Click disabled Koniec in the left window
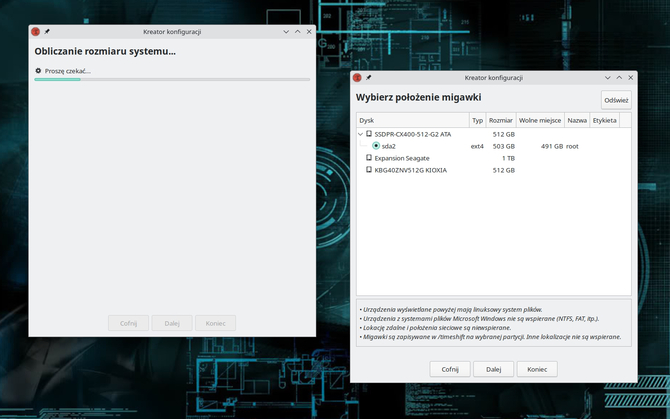Viewport: 670px width, 419px height. 215,323
